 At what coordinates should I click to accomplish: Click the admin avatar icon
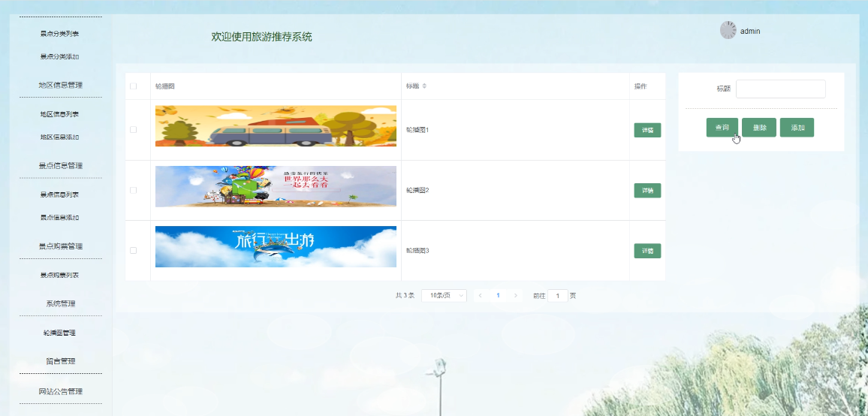click(x=728, y=31)
